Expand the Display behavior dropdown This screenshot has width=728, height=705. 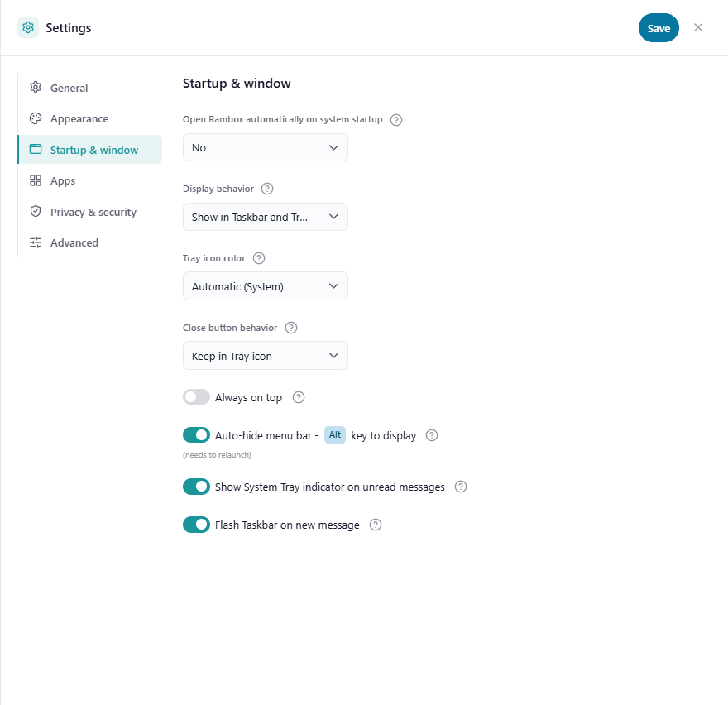click(x=266, y=217)
